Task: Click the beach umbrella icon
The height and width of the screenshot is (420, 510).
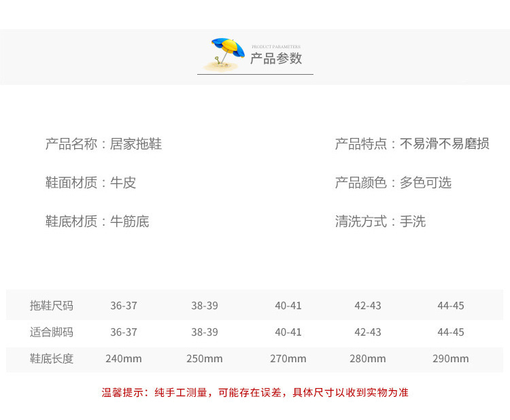Action: click(224, 54)
